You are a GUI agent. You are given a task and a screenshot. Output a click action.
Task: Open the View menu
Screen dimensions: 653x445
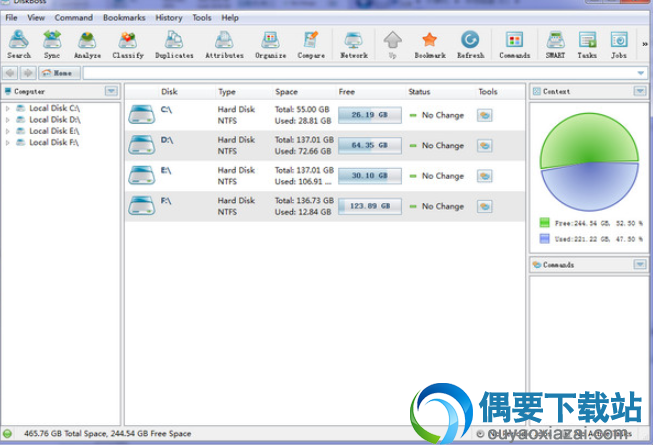point(36,18)
